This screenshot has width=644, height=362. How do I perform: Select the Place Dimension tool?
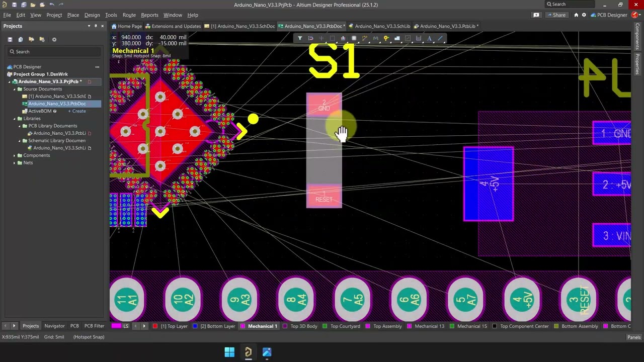click(419, 38)
